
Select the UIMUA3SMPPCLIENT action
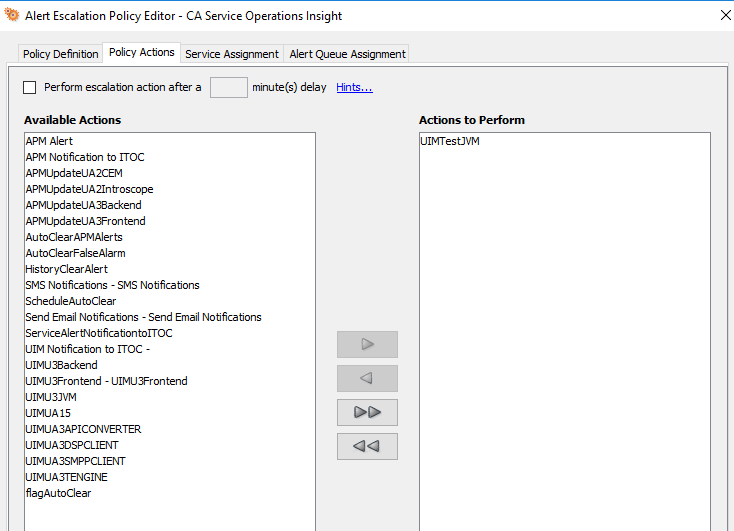(x=169, y=461)
